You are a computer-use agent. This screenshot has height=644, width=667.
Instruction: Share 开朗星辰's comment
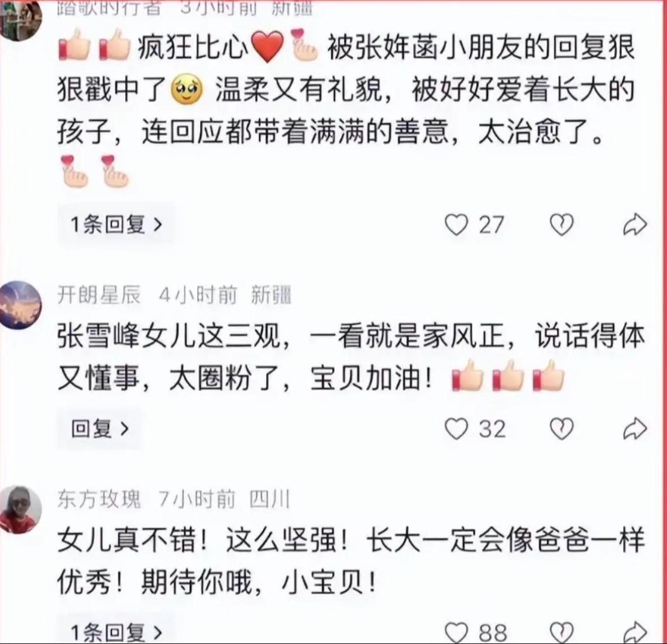click(x=635, y=428)
